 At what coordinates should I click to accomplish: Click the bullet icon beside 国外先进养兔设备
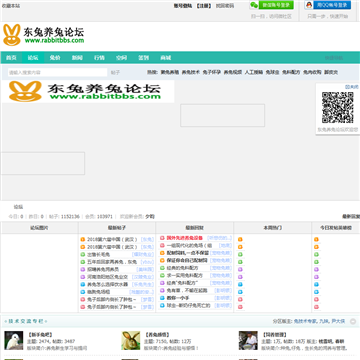[162, 238]
